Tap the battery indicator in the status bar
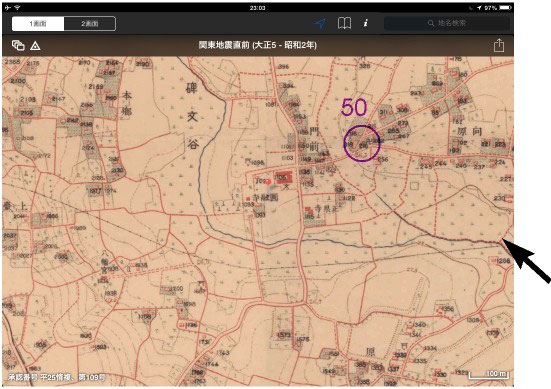The image size is (551, 389). pyautogui.click(x=505, y=7)
